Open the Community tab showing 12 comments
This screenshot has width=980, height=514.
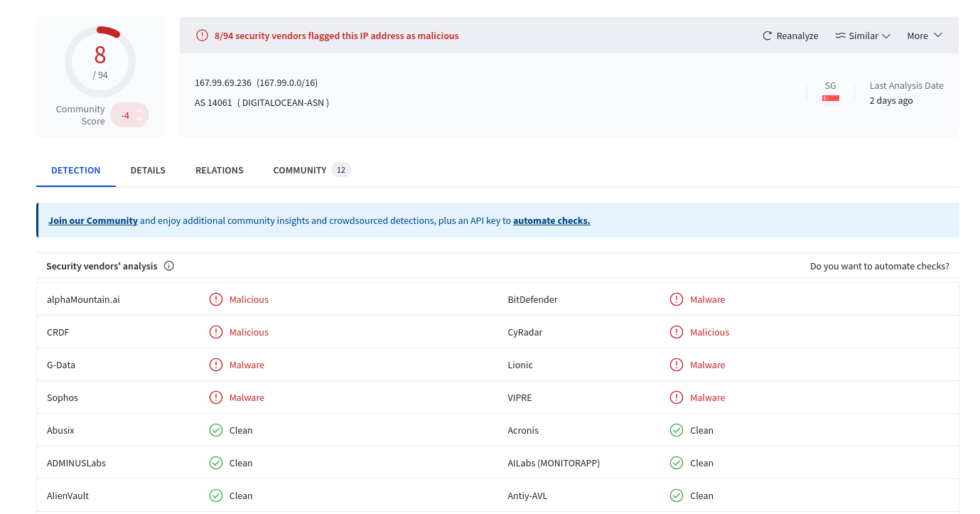299,170
